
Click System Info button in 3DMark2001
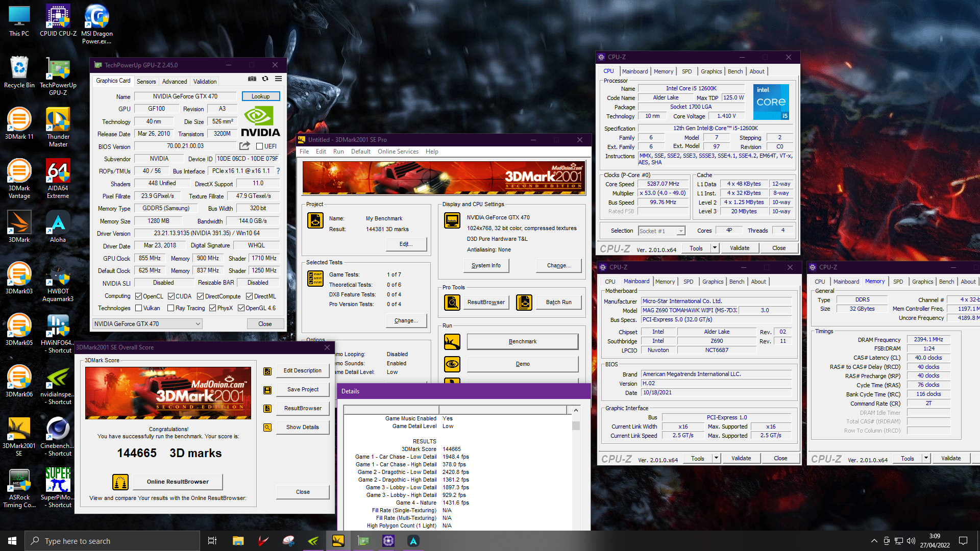pos(486,265)
